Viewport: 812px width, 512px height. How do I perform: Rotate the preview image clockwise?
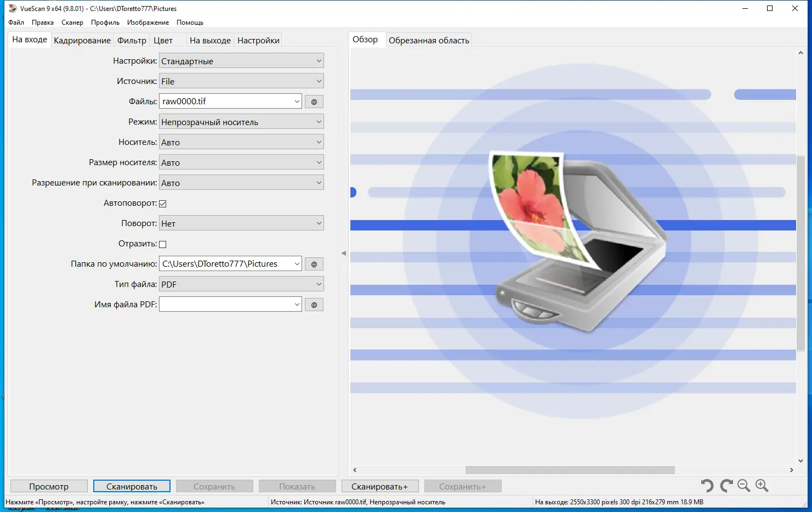tap(725, 485)
